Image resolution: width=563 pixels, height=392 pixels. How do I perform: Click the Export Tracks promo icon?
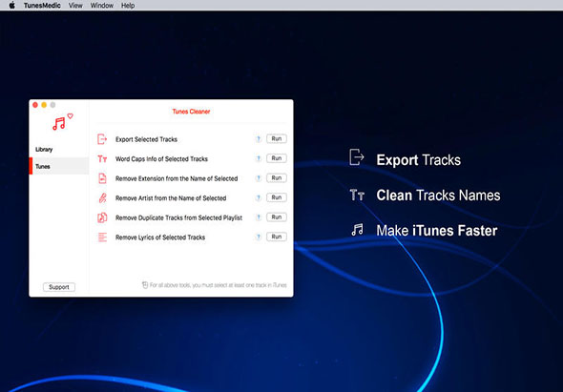coord(357,157)
